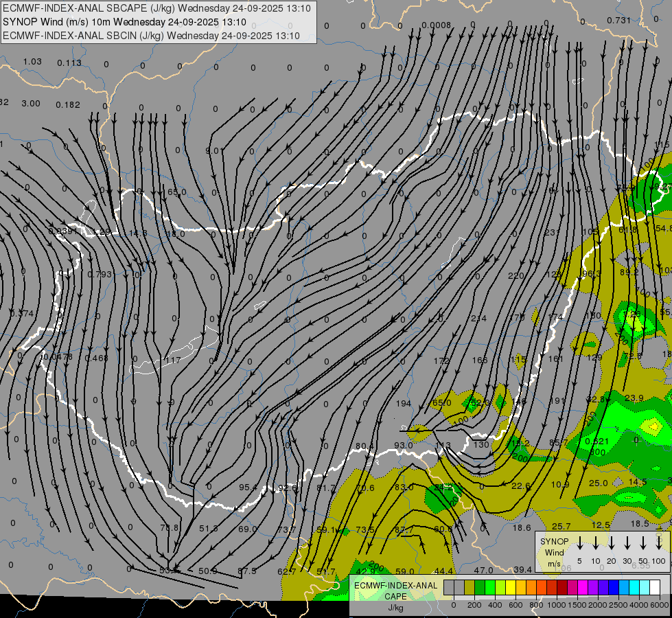The height and width of the screenshot is (618, 672).
Task: Click the 22.6 value on the map
Action: pos(521,485)
